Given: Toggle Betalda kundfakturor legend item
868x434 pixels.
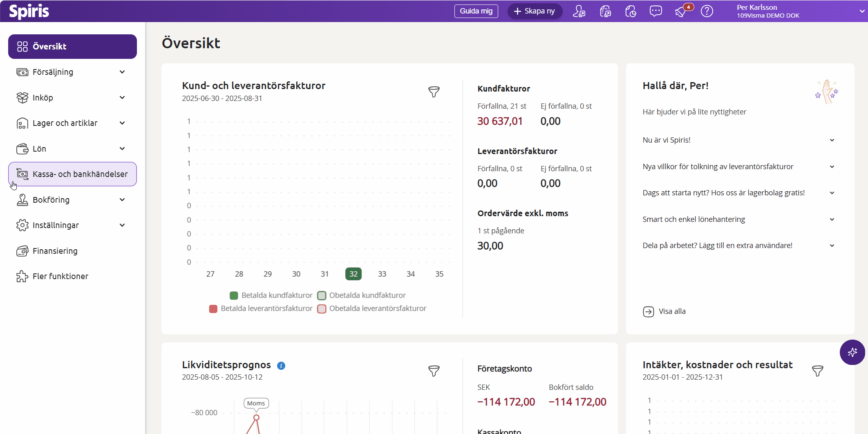Looking at the screenshot, I should pyautogui.click(x=271, y=295).
